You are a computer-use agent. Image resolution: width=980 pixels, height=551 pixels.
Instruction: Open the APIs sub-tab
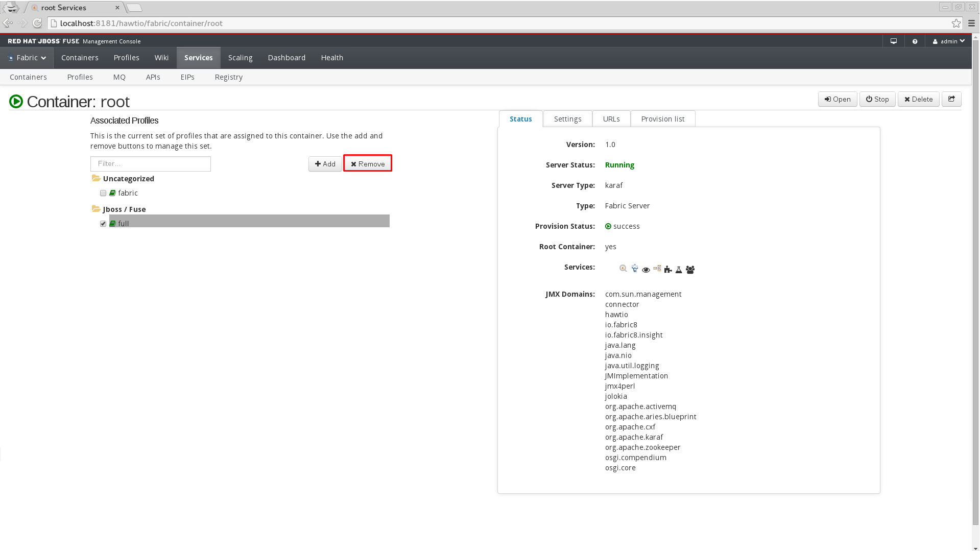(153, 77)
